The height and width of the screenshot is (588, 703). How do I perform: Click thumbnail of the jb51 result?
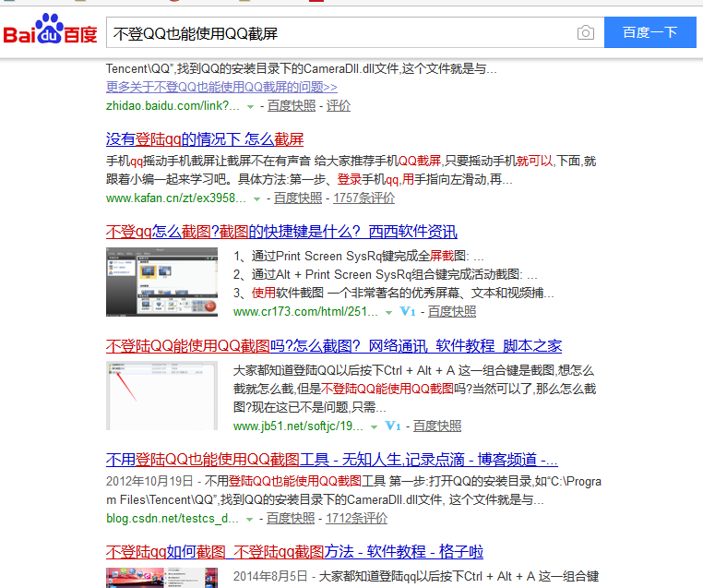(x=161, y=396)
